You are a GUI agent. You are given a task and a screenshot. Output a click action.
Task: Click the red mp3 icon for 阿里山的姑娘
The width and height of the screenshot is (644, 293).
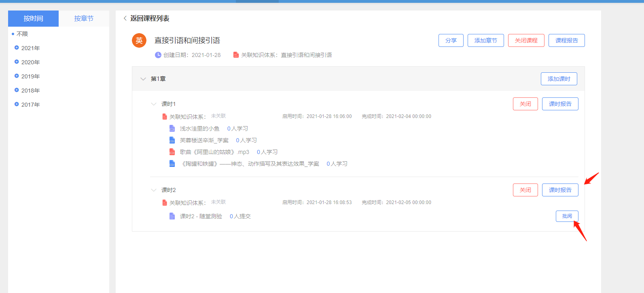172,152
